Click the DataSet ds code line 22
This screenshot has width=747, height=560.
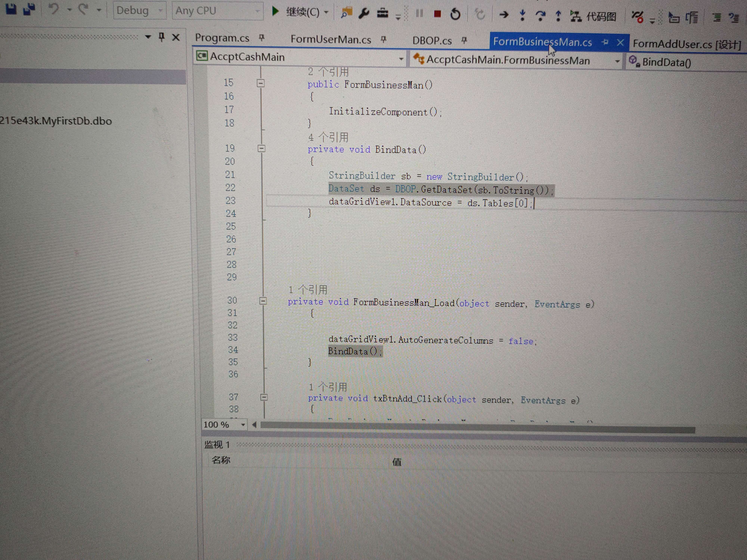coord(441,190)
